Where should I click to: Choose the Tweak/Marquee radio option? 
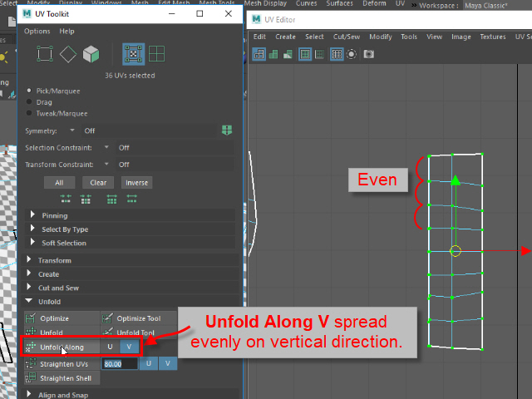point(31,113)
